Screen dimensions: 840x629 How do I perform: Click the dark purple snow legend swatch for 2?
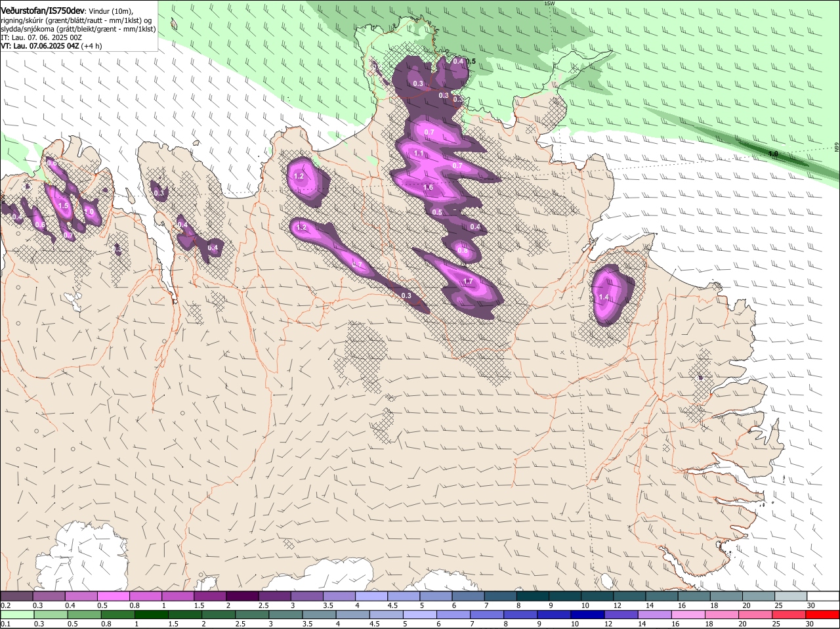coord(242,596)
